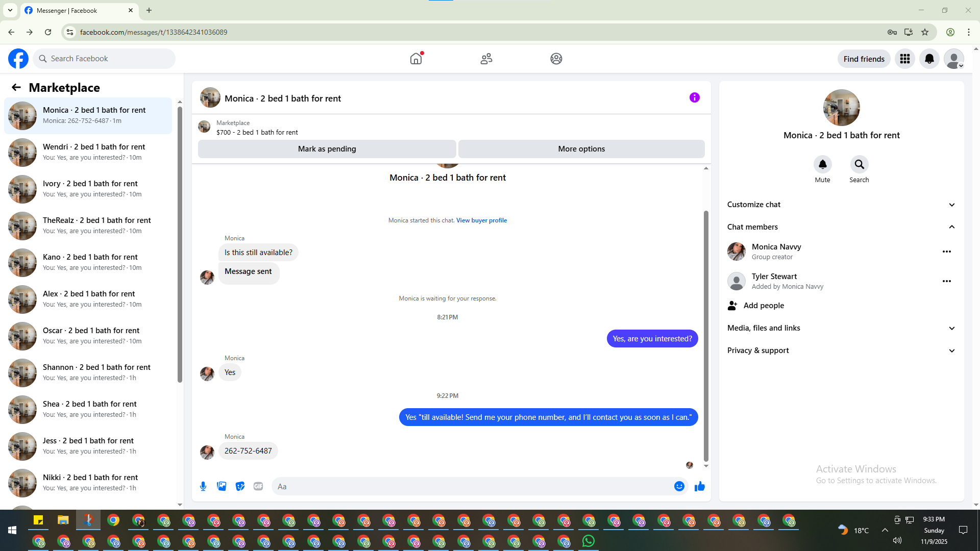Open the Facebook menu grid icon
Image resolution: width=980 pixels, height=551 pixels.
tap(905, 59)
